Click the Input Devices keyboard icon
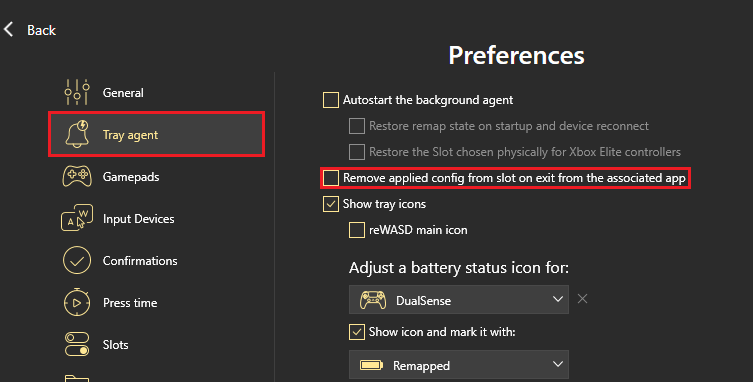The width and height of the screenshot is (753, 382). click(77, 218)
